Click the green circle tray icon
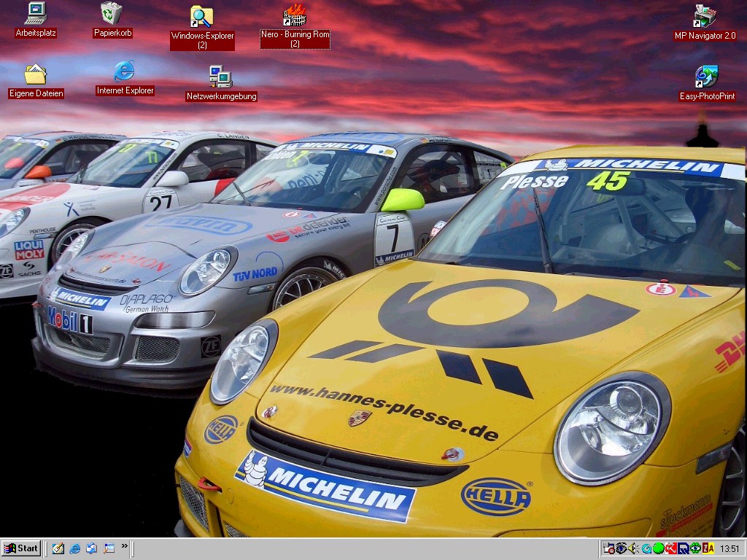The height and width of the screenshot is (560, 747). pyautogui.click(x=659, y=548)
